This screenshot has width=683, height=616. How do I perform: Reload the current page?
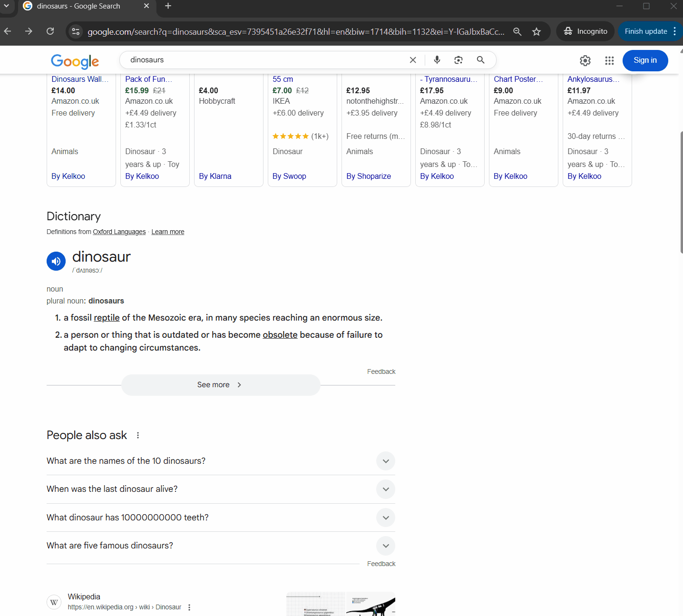pyautogui.click(x=50, y=31)
